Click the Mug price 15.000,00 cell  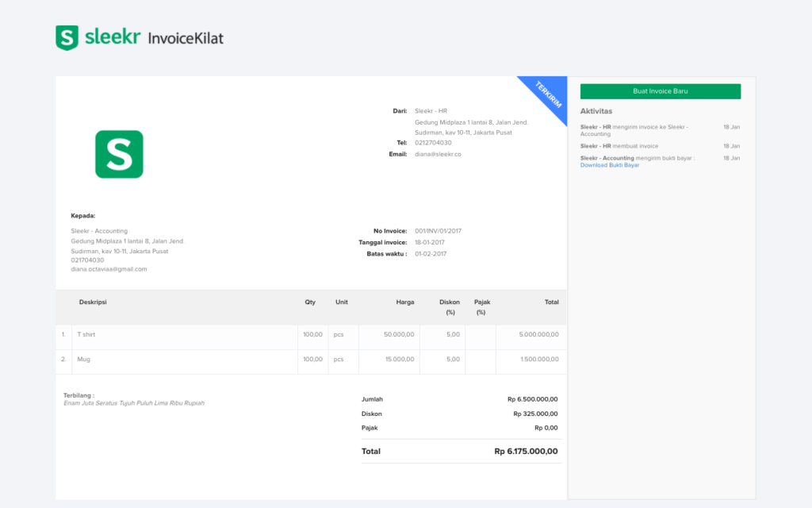pyautogui.click(x=399, y=360)
